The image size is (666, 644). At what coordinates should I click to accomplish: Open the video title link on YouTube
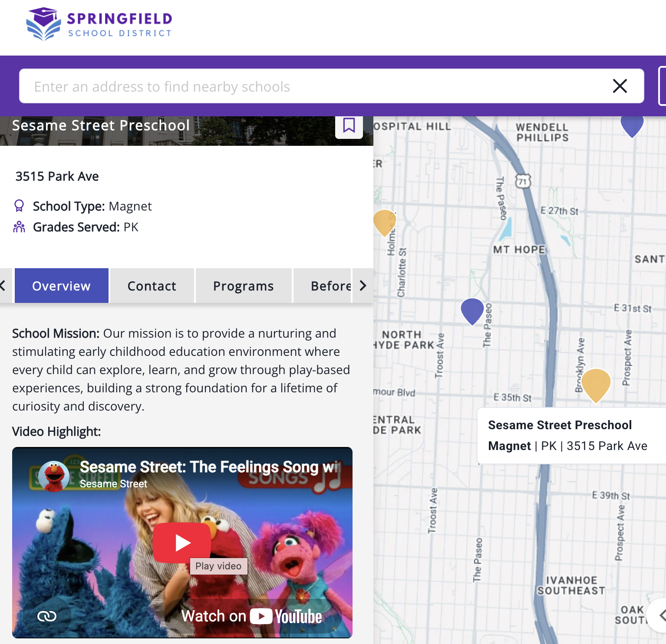[x=209, y=467]
